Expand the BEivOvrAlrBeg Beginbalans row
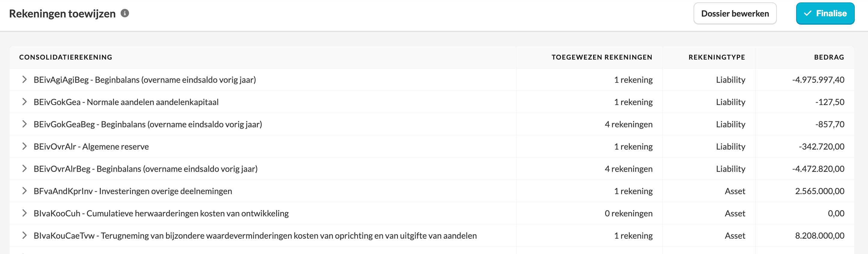This screenshot has height=254, width=868. click(24, 169)
